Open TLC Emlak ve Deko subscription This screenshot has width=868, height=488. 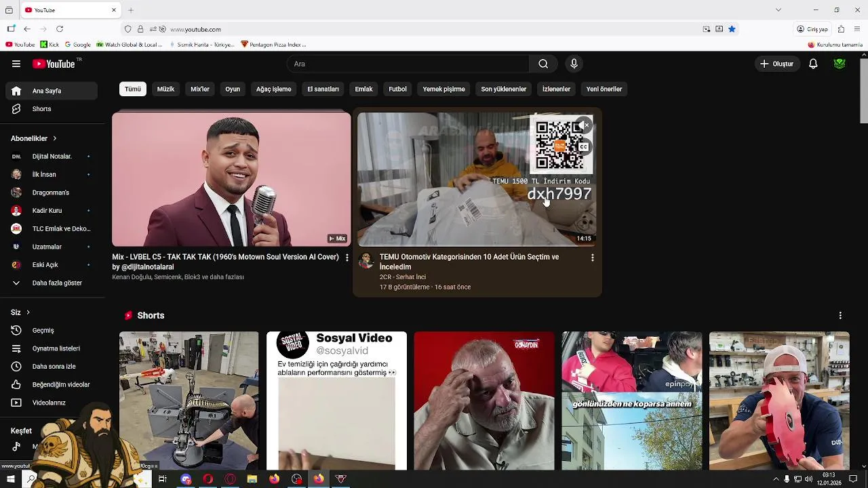[52, 228]
